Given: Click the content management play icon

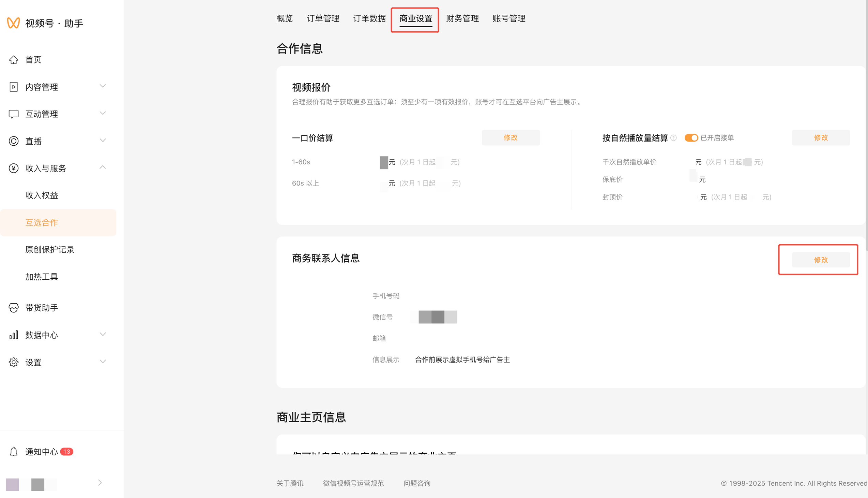Looking at the screenshot, I should pos(14,87).
